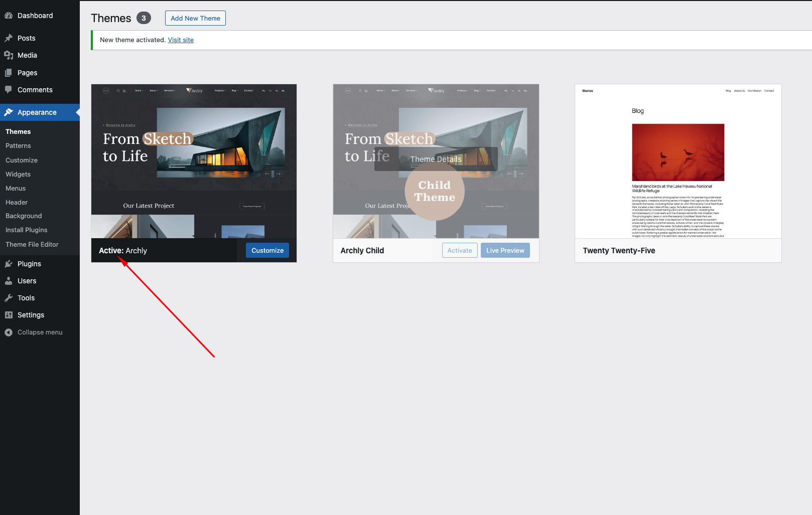Open Install Plugins under Appearance
Screen dimensions: 812x515
coord(27,230)
